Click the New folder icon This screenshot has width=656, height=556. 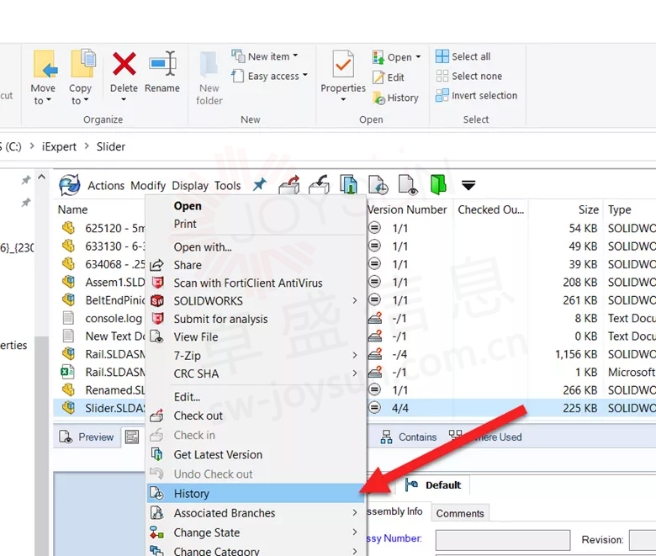209,65
